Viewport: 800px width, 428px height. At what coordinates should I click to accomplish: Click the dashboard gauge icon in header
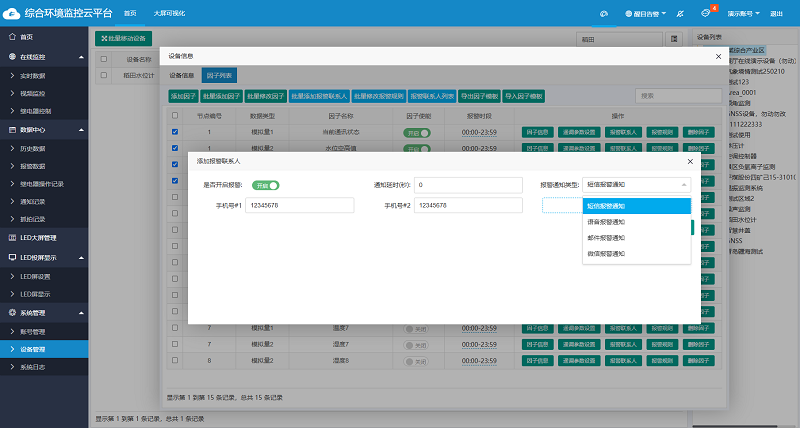[603, 14]
